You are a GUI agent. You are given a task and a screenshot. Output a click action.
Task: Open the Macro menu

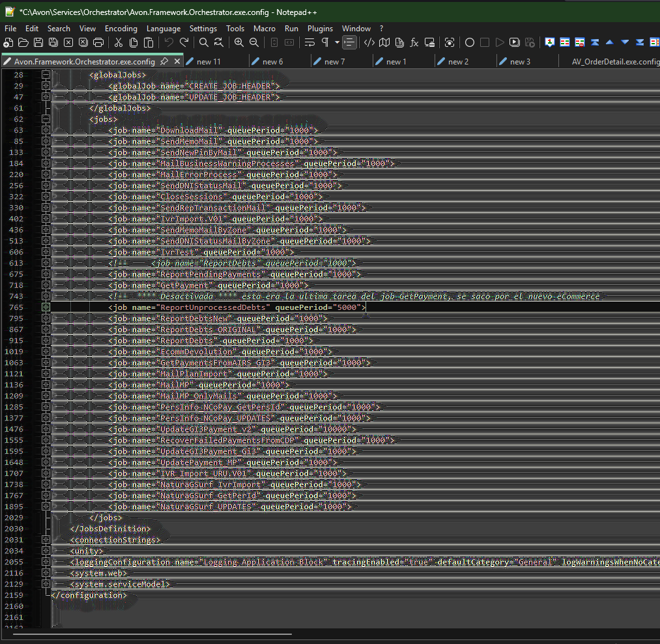click(x=265, y=29)
